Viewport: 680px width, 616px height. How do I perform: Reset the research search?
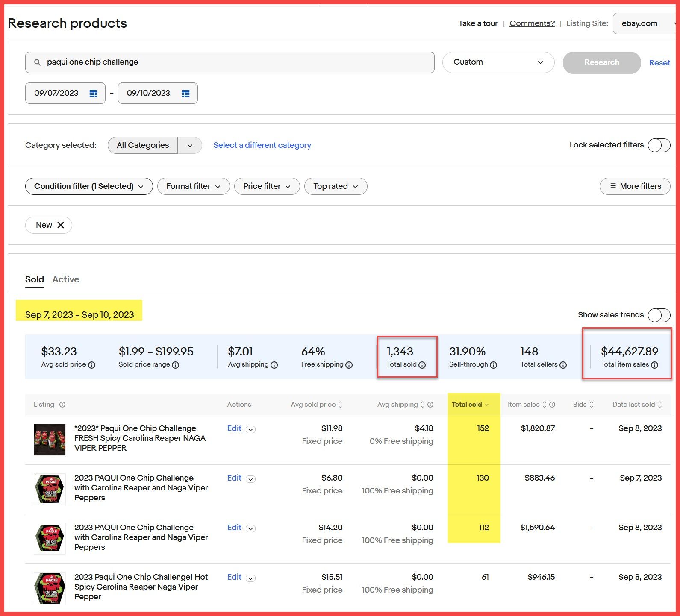(x=659, y=63)
